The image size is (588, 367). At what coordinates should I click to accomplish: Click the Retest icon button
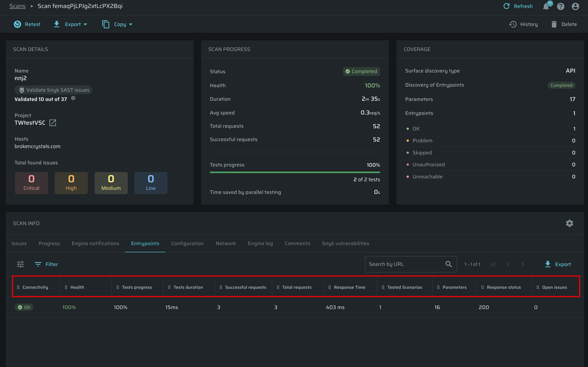coord(17,24)
